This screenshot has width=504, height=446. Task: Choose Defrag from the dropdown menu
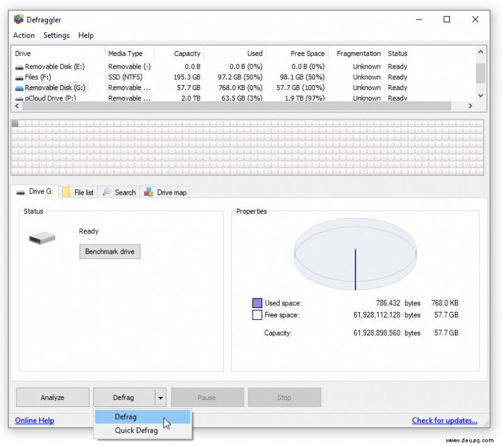[143, 417]
